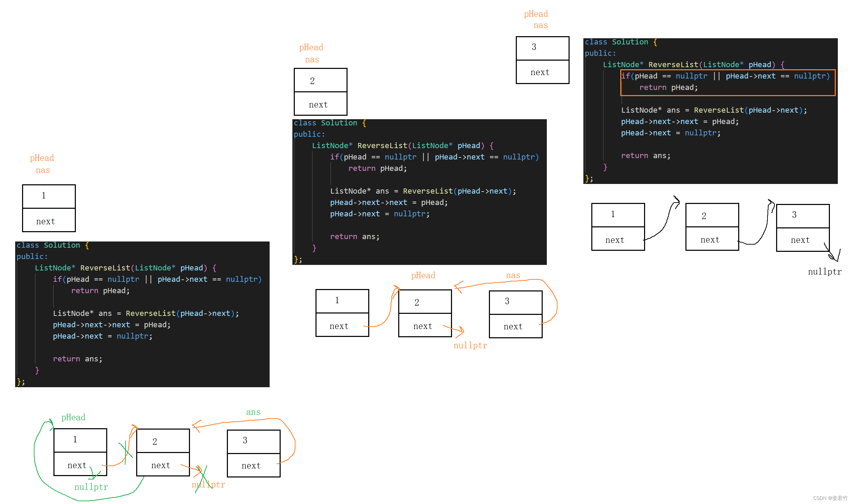Image resolution: width=853 pixels, height=504 pixels.
Task: Click node "2" in the black-arrow linked list
Action: click(712, 227)
